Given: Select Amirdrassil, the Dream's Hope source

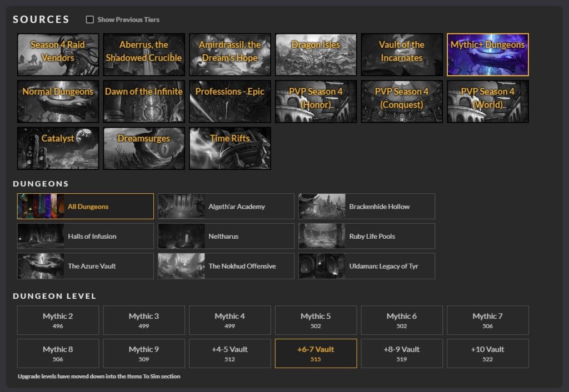Looking at the screenshot, I should (230, 55).
